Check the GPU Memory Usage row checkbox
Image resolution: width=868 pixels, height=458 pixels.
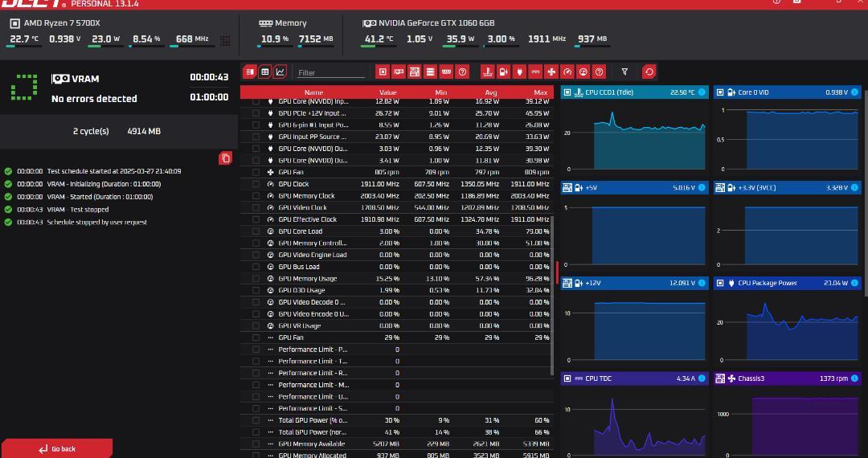(x=256, y=278)
